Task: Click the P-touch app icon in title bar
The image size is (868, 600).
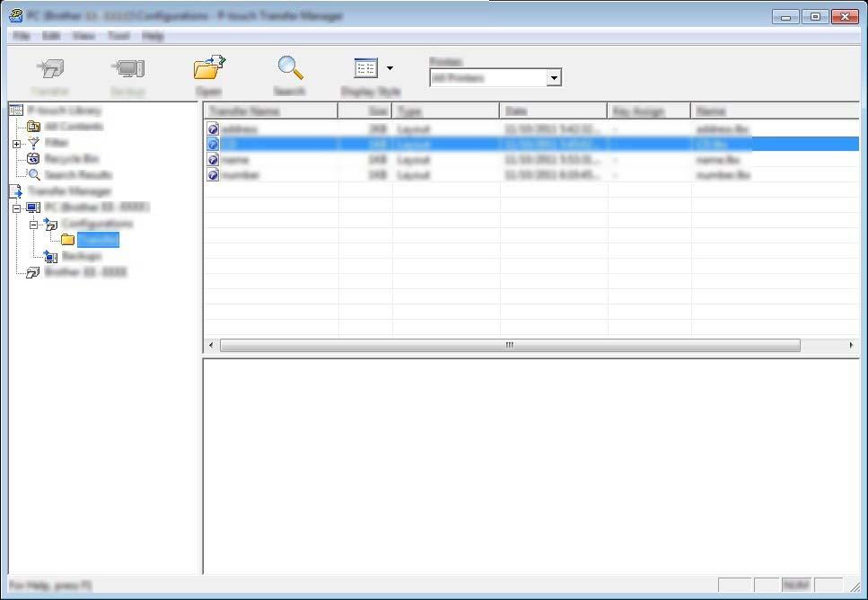Action: pyautogui.click(x=16, y=15)
